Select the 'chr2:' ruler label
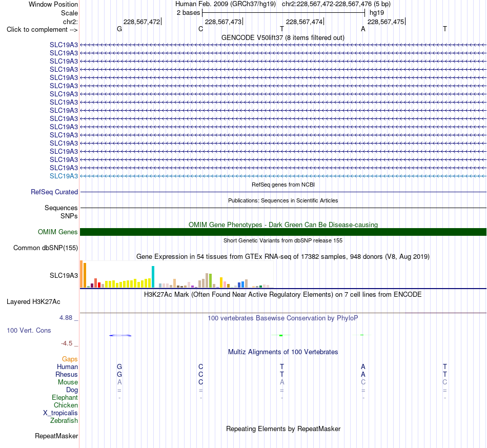Viewport: 487px width, 448px height. [70, 22]
